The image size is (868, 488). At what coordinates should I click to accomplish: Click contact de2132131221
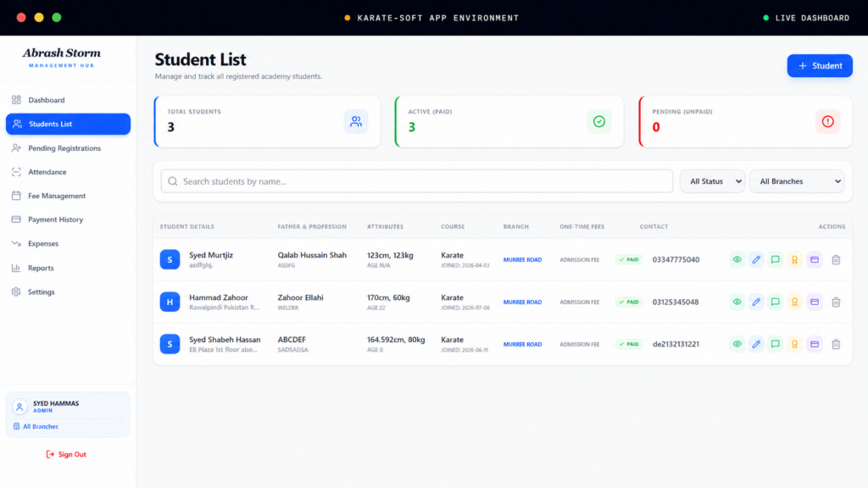[x=676, y=344]
